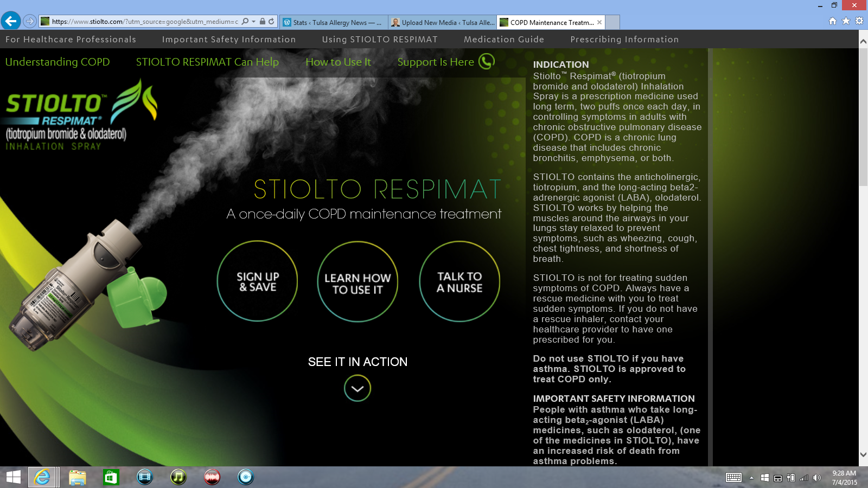Viewport: 868px width, 488px height.
Task: Open Windows Store from the taskbar
Action: coord(111,477)
